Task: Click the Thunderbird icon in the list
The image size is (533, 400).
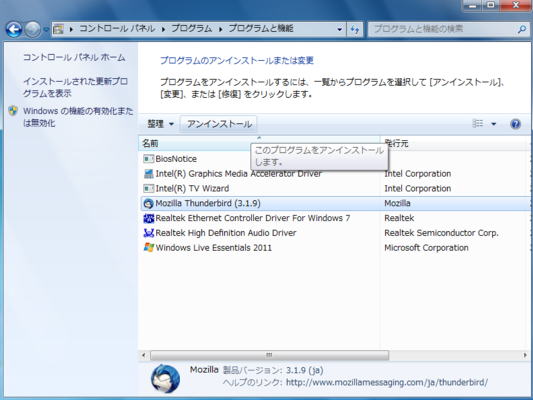Action: [149, 203]
